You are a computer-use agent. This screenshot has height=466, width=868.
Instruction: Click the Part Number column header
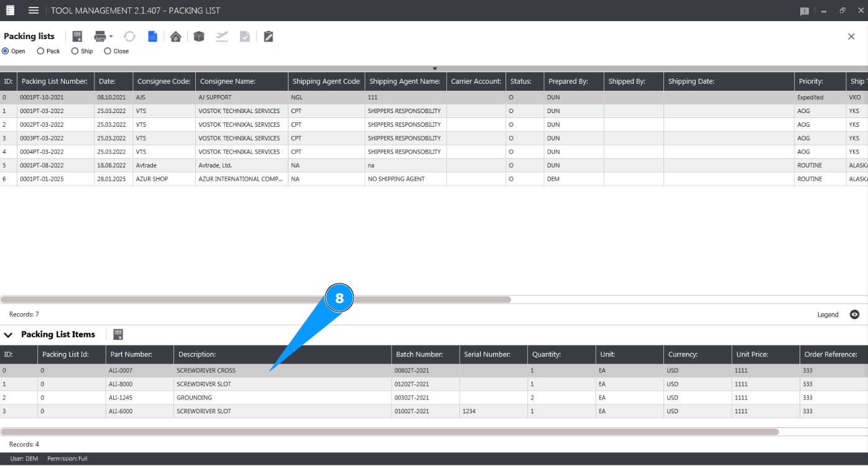tap(139, 354)
